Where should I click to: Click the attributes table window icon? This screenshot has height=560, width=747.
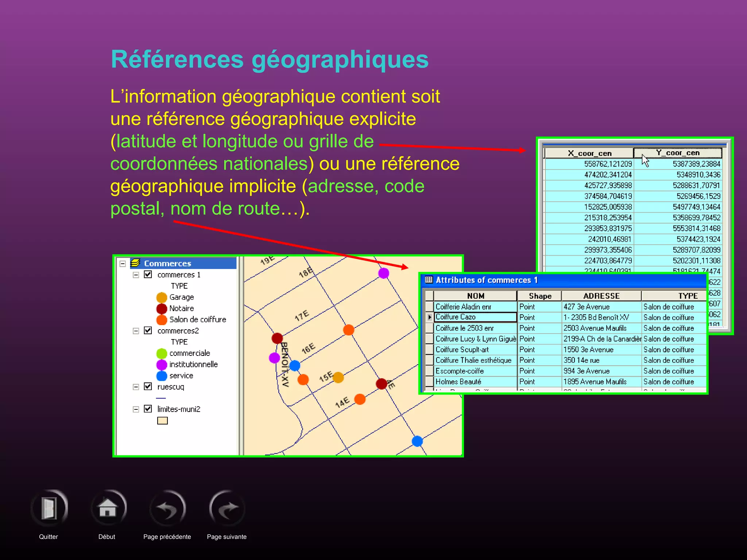[x=429, y=280]
